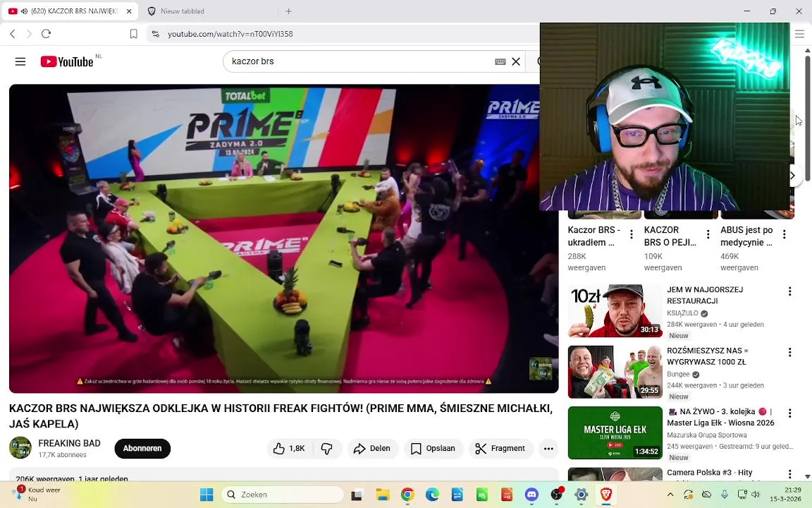Open options for 'KACZOR BRS O PEJI' video
The image size is (812, 508).
(x=708, y=235)
